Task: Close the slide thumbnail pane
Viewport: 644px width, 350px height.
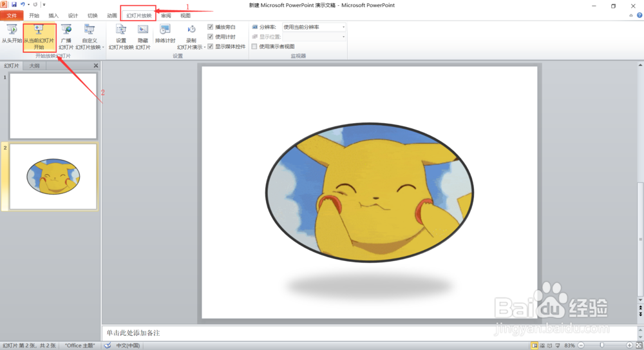Action: pyautogui.click(x=96, y=65)
